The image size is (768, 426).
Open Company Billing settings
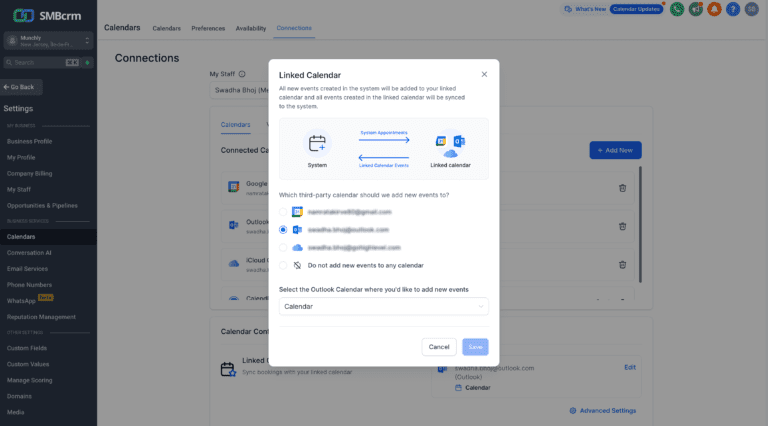click(x=29, y=173)
